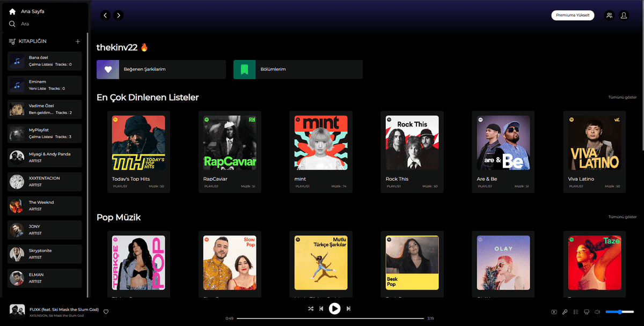The width and height of the screenshot is (644, 326).
Task: Open The Weeknd artist in library
Action: (x=46, y=206)
